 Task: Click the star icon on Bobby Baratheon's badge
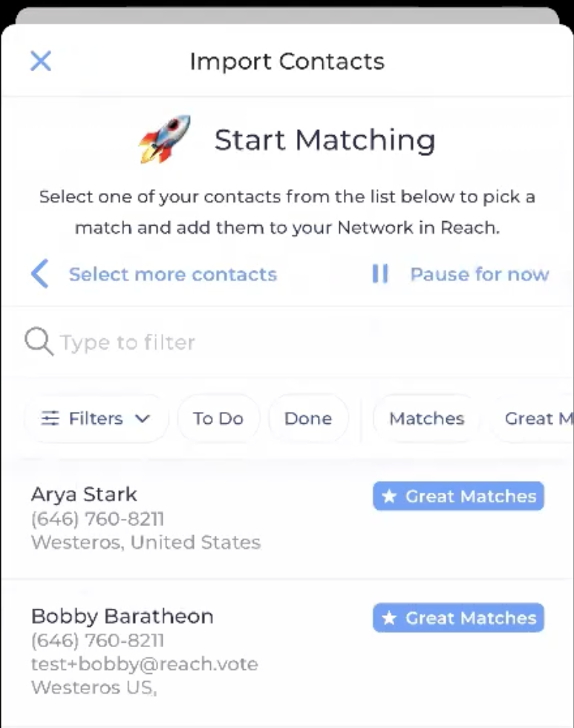coord(389,618)
